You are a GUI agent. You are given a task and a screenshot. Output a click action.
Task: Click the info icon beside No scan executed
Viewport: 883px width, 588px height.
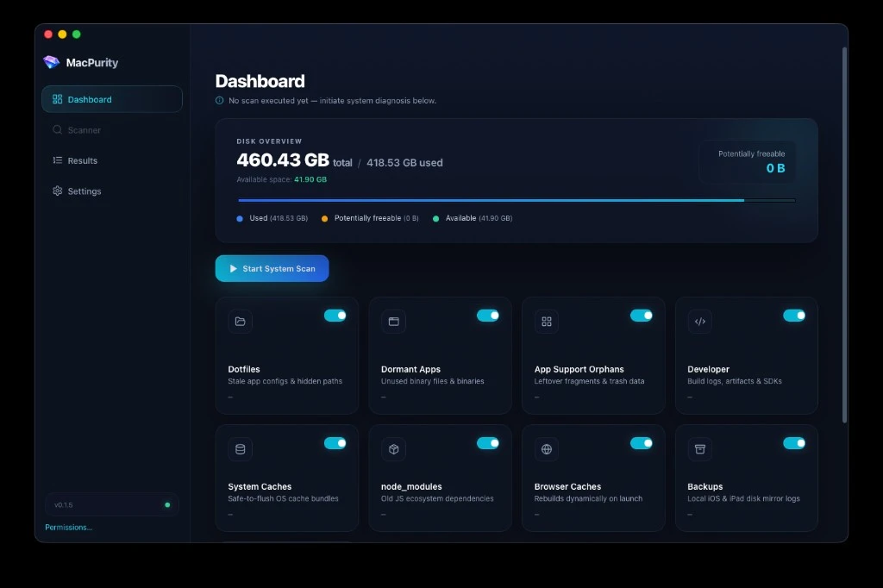point(220,100)
